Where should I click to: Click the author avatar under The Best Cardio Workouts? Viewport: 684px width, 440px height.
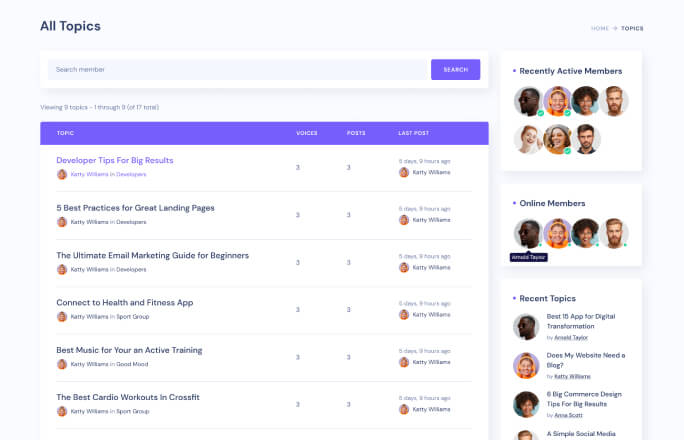click(62, 411)
